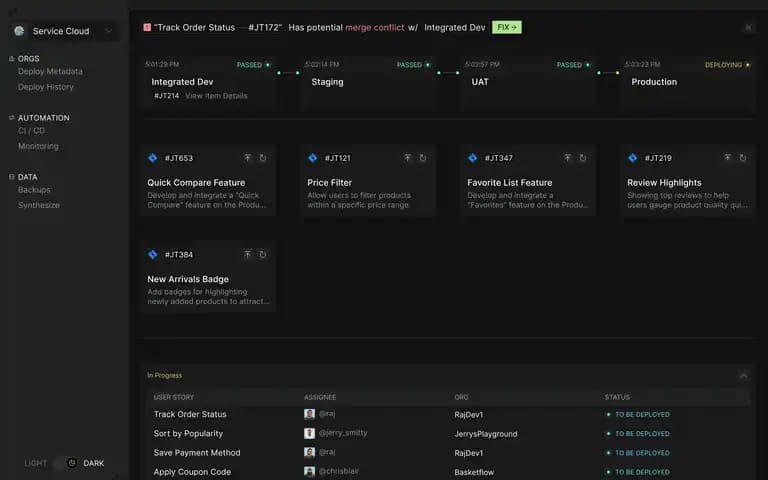This screenshot has height=480, width=768.
Task: Open View Item Details for #JT214
Action: 216,96
